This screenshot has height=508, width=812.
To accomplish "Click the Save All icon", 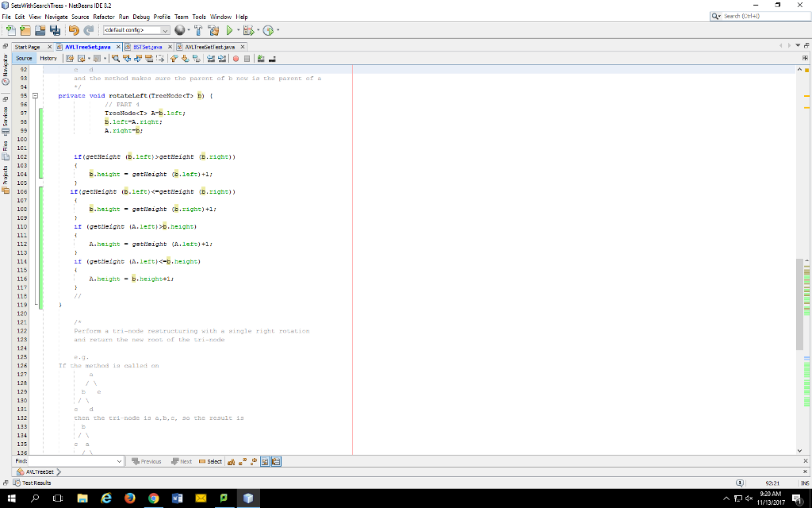I will click(x=56, y=31).
